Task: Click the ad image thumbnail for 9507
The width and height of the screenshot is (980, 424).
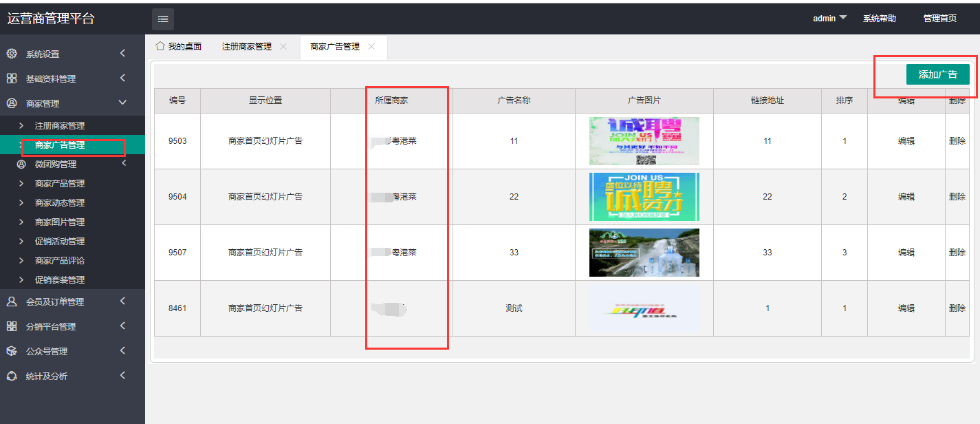Action: click(x=644, y=253)
